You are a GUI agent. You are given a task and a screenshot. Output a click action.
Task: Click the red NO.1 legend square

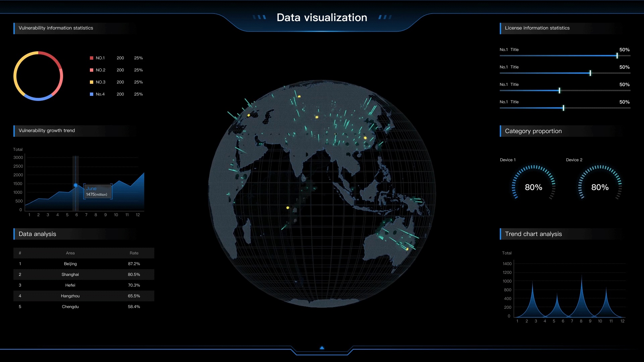point(92,58)
